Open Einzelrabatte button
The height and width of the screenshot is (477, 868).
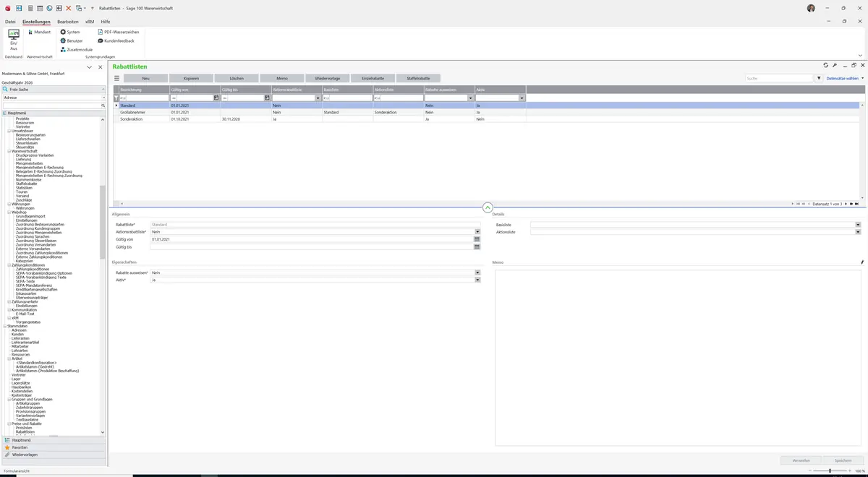point(373,78)
